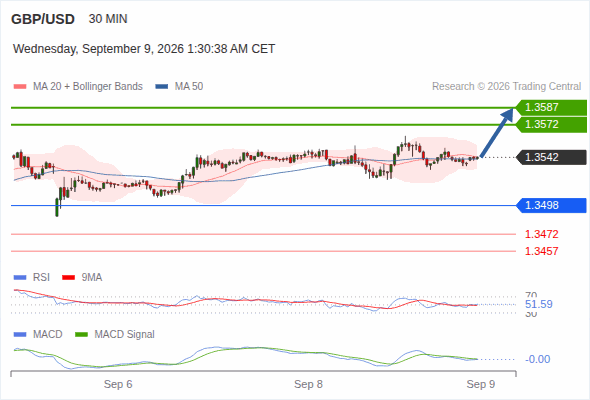Click the RSI blue legend marker
Screen dimensions: 590x400
tap(20, 278)
